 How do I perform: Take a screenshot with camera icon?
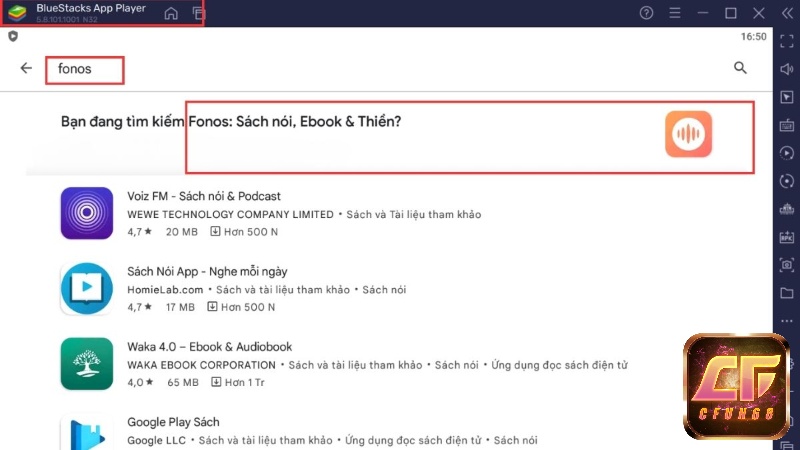pos(787,265)
